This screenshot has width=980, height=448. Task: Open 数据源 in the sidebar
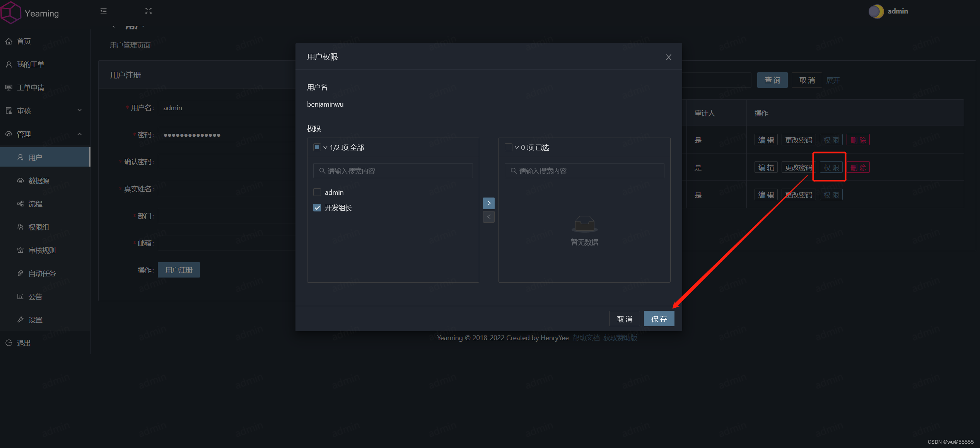pos(39,181)
